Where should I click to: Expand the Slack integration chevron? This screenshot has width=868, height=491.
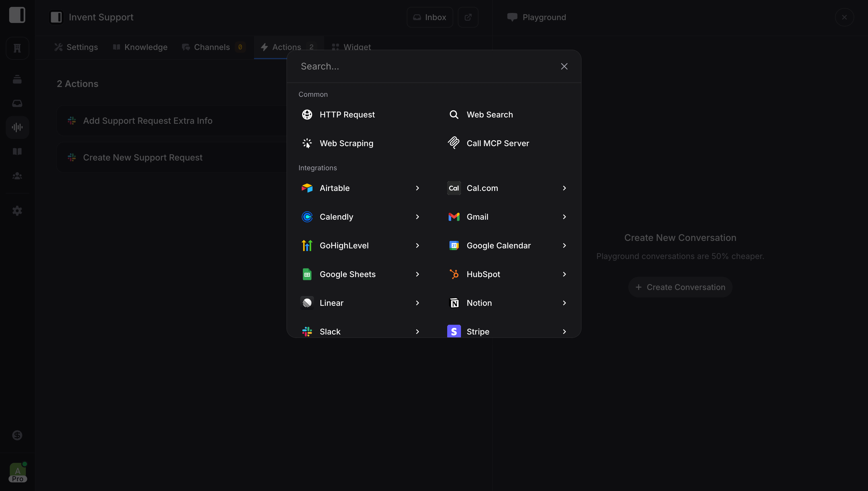tap(417, 331)
